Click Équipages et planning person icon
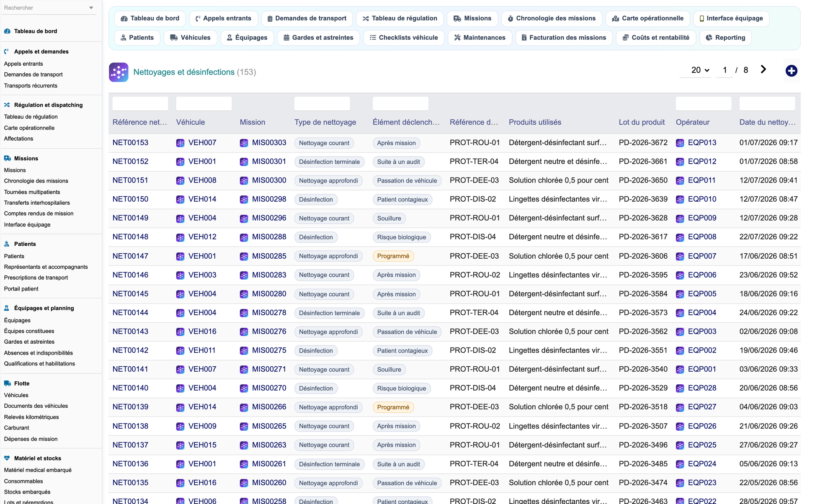815x504 pixels. click(7, 308)
